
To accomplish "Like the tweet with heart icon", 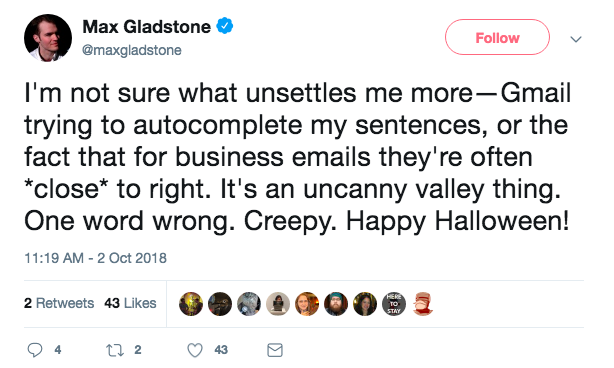I will 195,350.
